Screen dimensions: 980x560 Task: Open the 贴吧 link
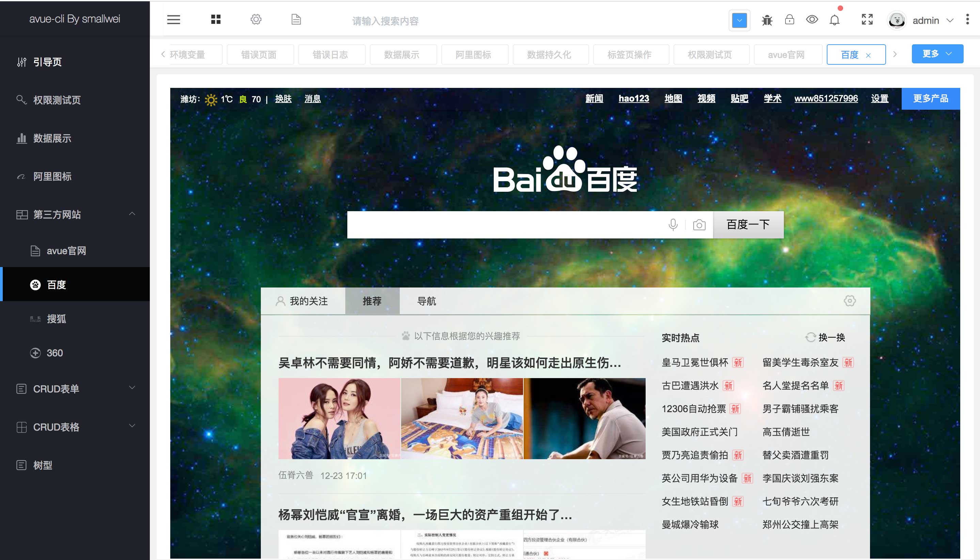tap(739, 98)
